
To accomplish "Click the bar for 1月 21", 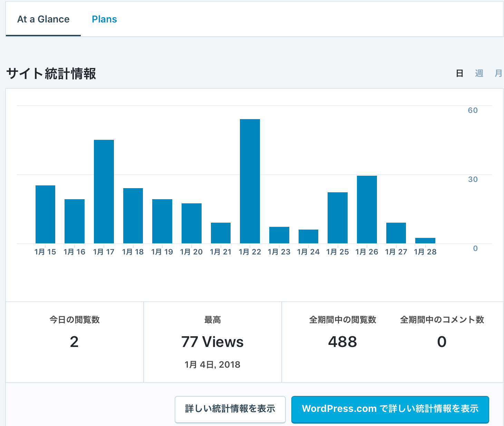I will (221, 233).
